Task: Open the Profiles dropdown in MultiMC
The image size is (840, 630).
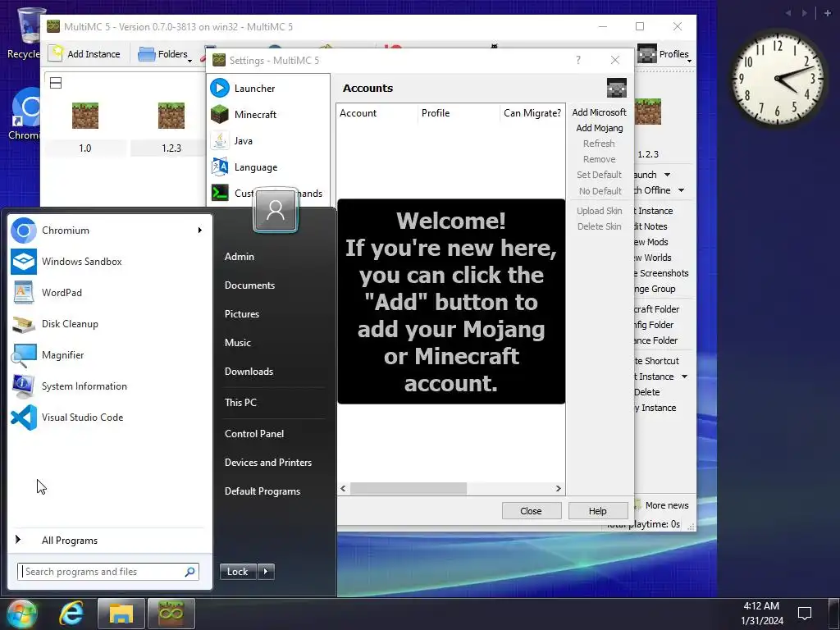Action: [664, 54]
